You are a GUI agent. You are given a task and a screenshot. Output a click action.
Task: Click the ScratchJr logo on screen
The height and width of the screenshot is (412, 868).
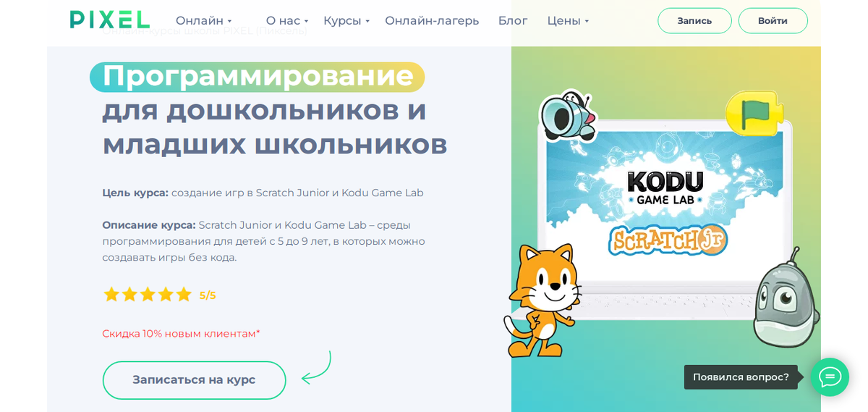point(667,240)
